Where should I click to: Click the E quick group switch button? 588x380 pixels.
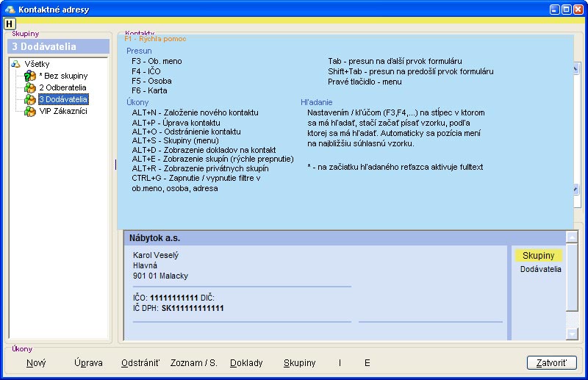tap(367, 362)
